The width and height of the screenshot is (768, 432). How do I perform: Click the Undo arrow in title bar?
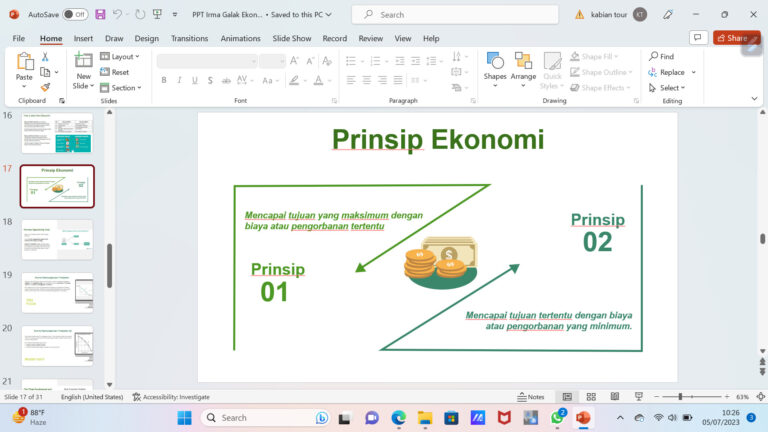[x=118, y=15]
